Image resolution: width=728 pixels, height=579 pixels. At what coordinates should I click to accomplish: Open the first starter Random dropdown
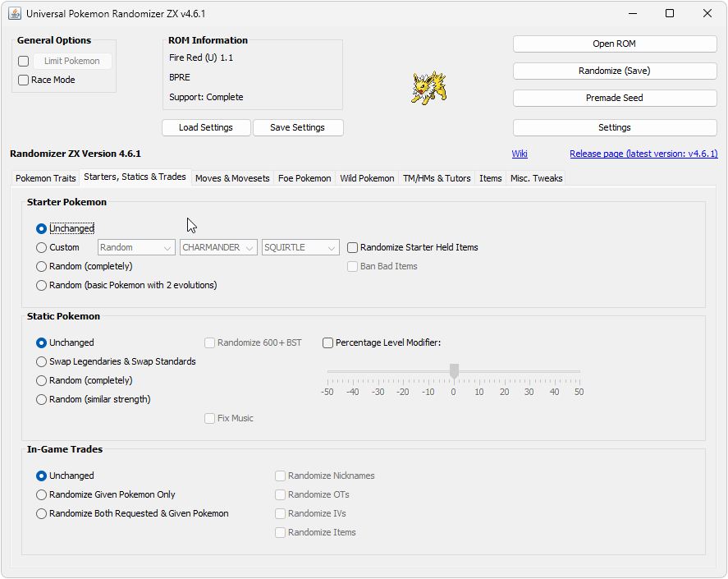click(x=136, y=247)
